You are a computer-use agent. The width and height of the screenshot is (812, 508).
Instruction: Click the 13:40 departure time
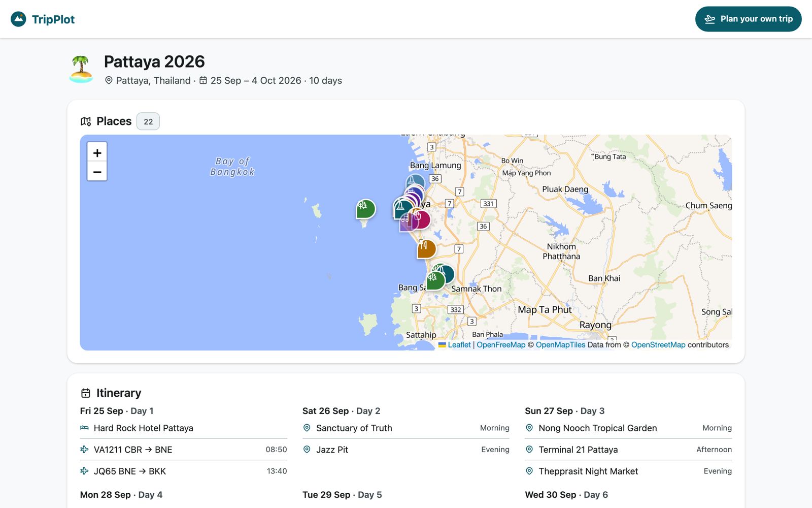point(277,471)
